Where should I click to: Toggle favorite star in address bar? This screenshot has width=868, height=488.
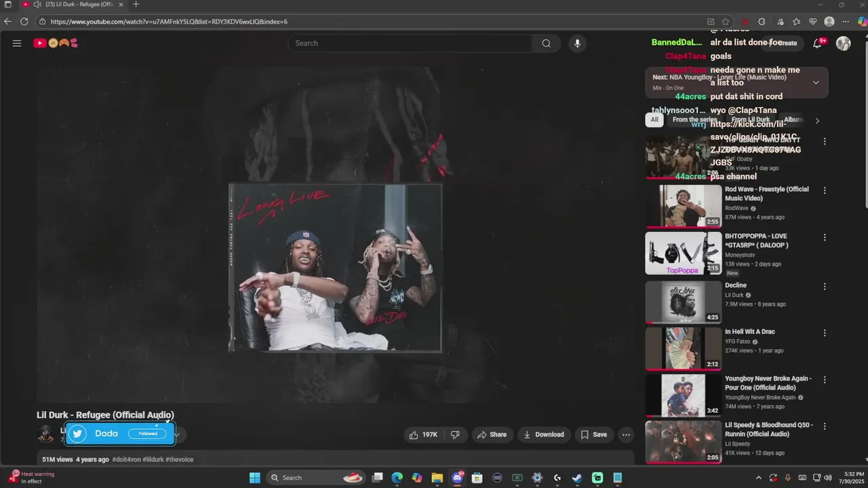pyautogui.click(x=726, y=22)
